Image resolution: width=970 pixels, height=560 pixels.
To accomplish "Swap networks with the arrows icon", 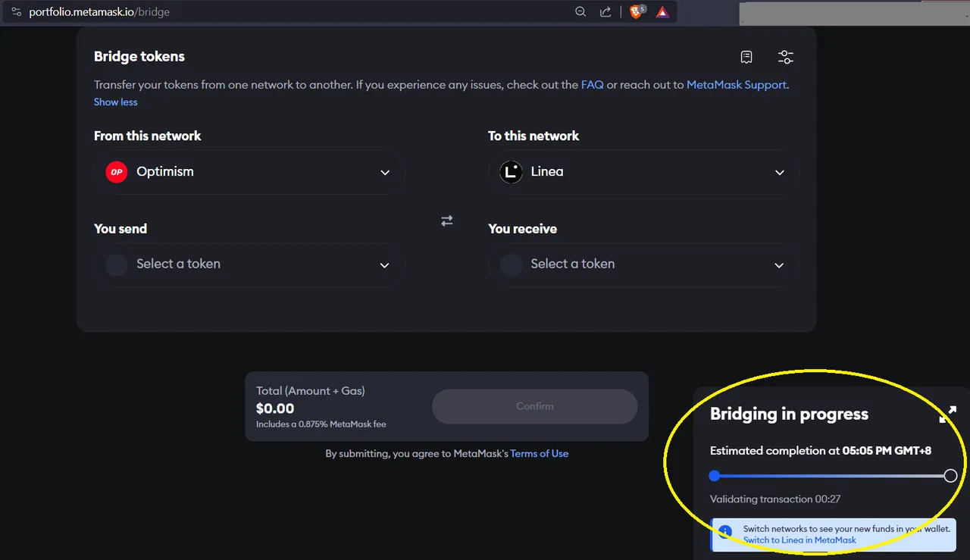I will (447, 221).
